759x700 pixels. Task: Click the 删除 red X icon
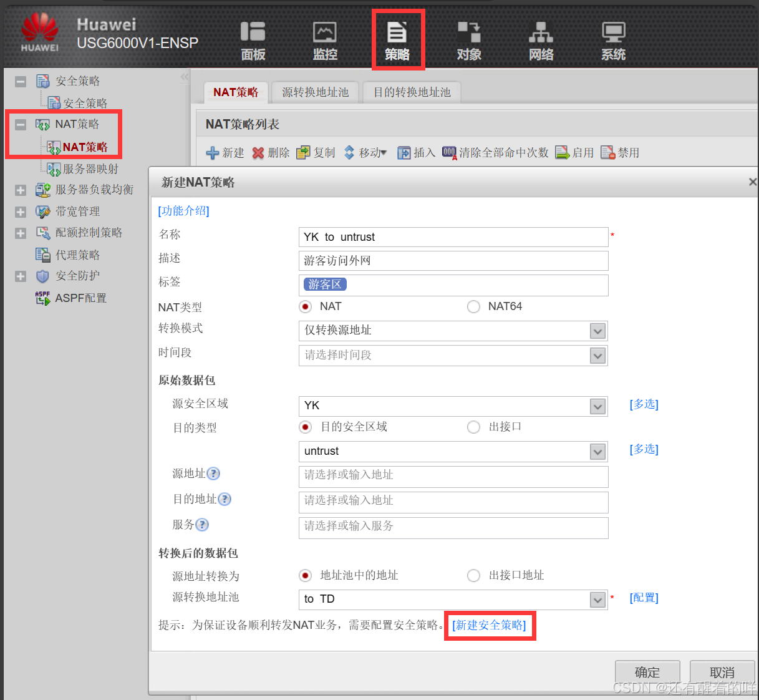click(258, 153)
